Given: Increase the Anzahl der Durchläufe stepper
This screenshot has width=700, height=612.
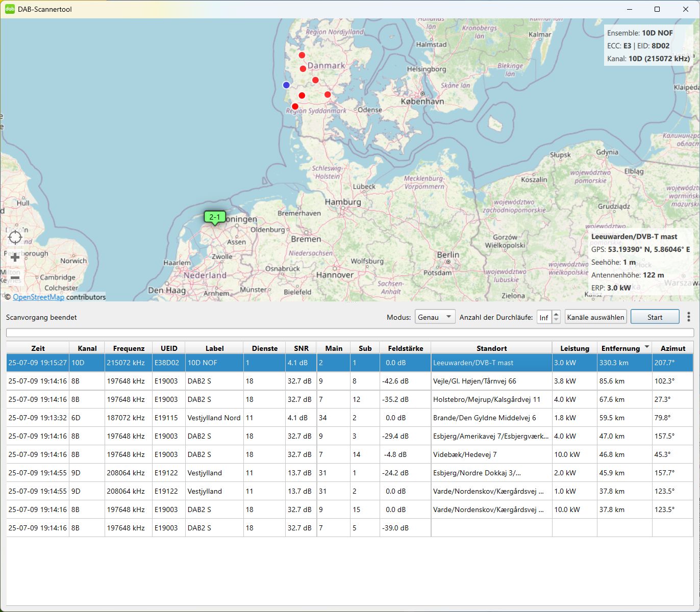Looking at the screenshot, I should pos(556,314).
